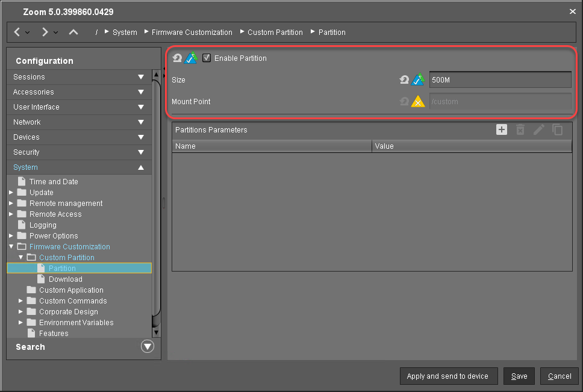Viewport: 583px width, 392px height.
Task: Click the back navigation arrow
Action: pos(17,32)
